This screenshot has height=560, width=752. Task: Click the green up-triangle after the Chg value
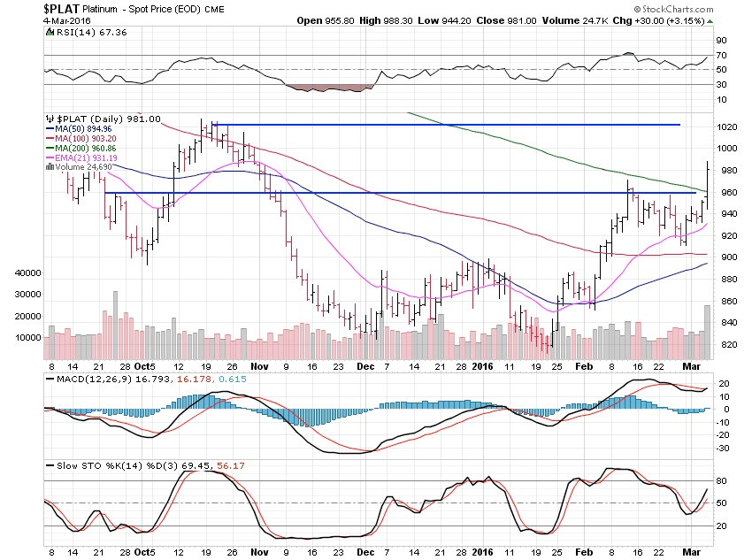(x=710, y=21)
